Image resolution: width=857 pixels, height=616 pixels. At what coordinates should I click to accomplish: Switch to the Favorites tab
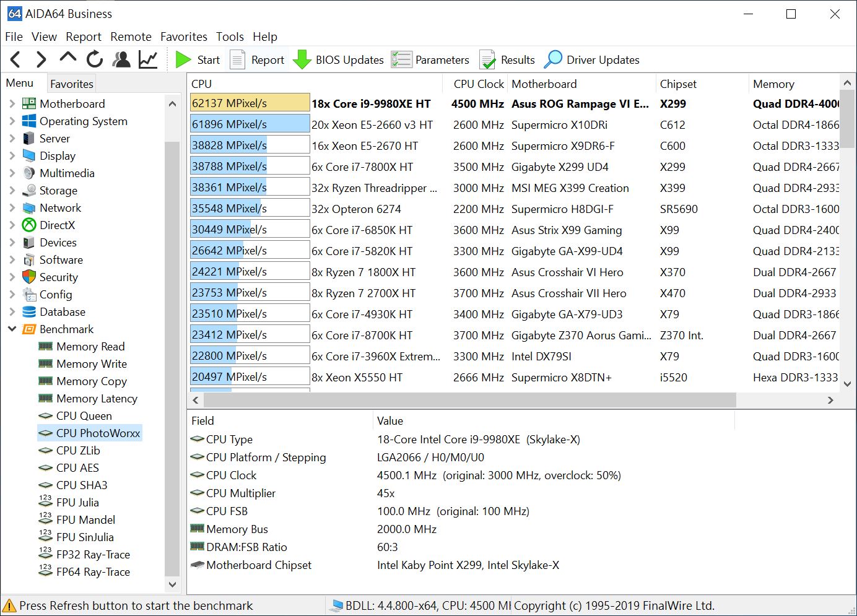(72, 84)
